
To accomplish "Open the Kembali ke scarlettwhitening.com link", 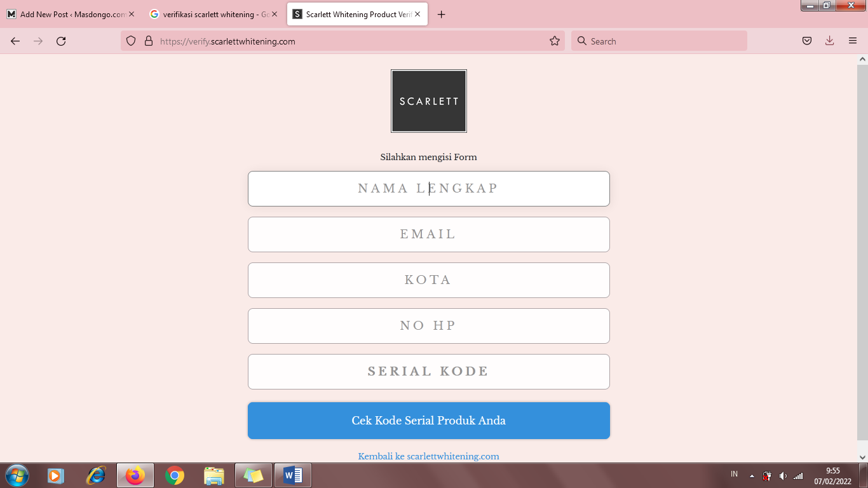I will [428, 456].
